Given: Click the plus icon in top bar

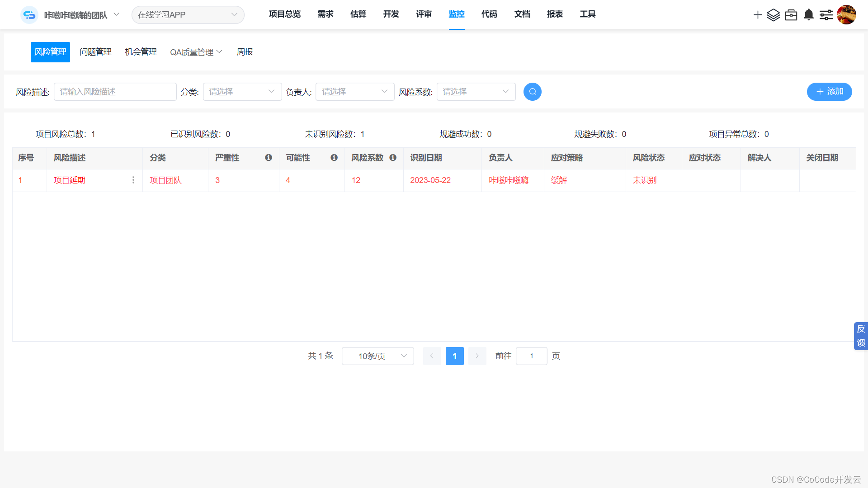Looking at the screenshot, I should point(758,15).
